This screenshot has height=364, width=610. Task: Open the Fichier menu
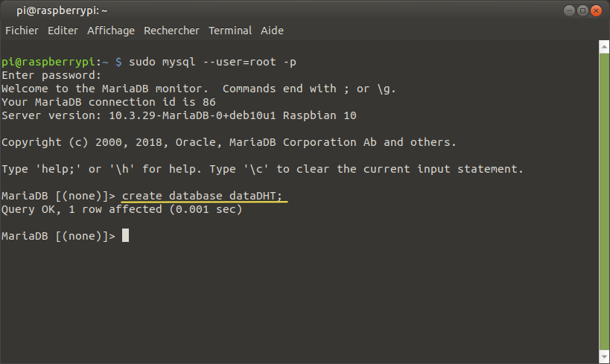22,31
